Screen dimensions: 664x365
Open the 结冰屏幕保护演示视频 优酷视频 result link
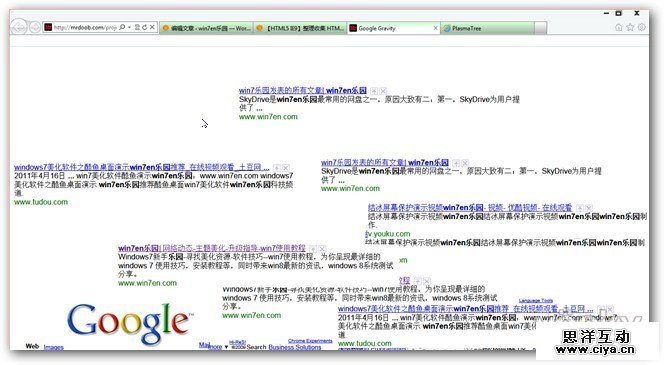[x=470, y=207]
